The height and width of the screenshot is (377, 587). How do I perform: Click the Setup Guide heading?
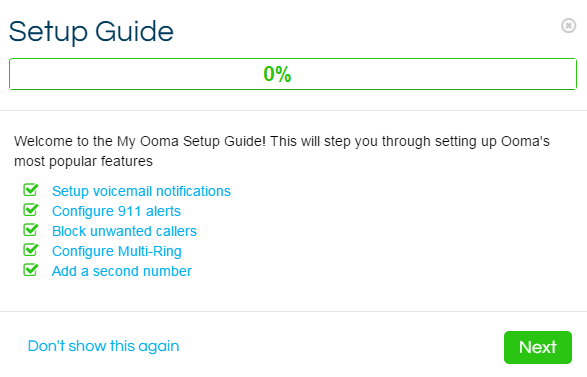pos(91,32)
